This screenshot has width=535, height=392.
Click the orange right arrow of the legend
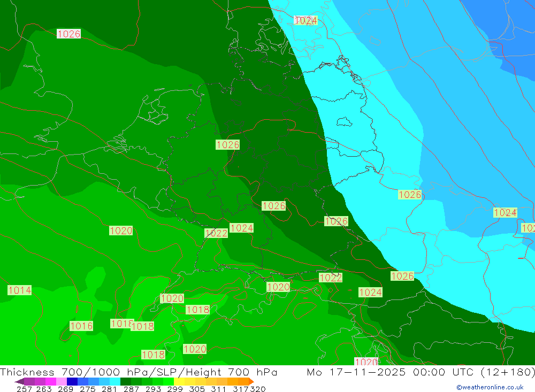coord(251,381)
